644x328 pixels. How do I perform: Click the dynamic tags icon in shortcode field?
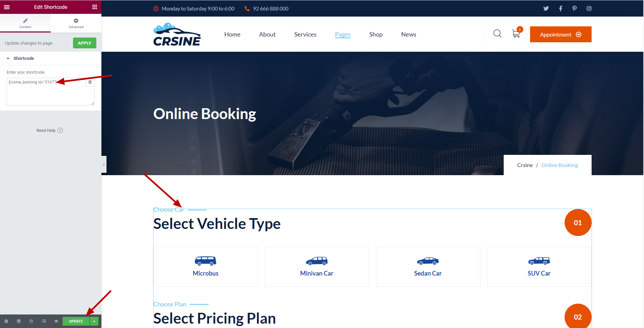point(90,82)
